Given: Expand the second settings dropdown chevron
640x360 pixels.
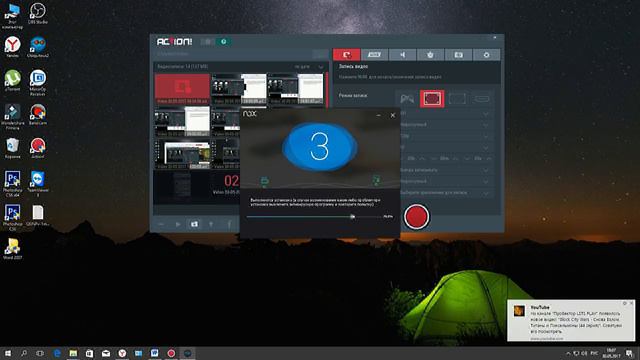Looking at the screenshot, I should 486,124.
